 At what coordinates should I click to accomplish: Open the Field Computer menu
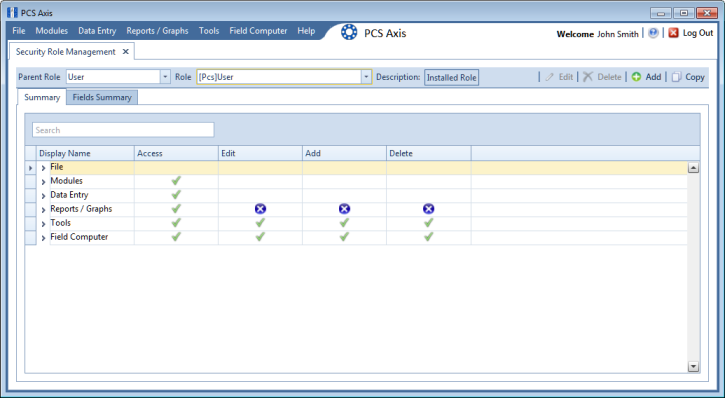[x=258, y=31]
